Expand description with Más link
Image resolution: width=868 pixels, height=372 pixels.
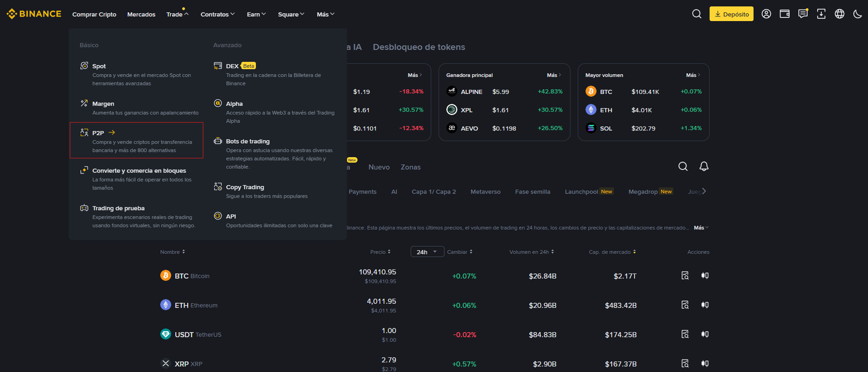tap(701, 228)
